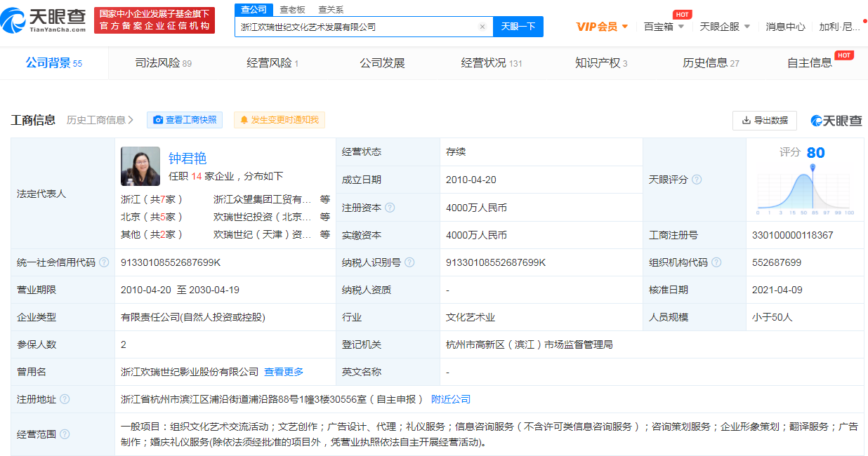The height and width of the screenshot is (456, 868).
Task: Click 浙江（共7家） region entry
Action: [x=152, y=199]
